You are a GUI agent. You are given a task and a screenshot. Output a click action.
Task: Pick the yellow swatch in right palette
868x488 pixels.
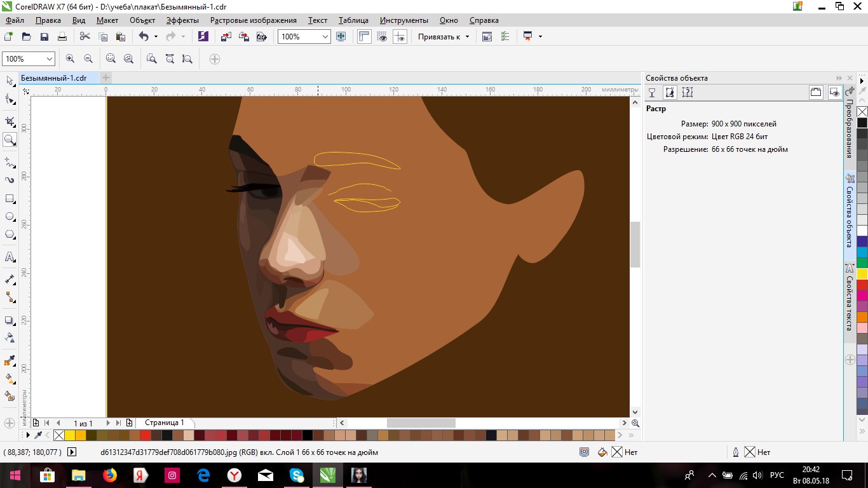[x=862, y=274]
